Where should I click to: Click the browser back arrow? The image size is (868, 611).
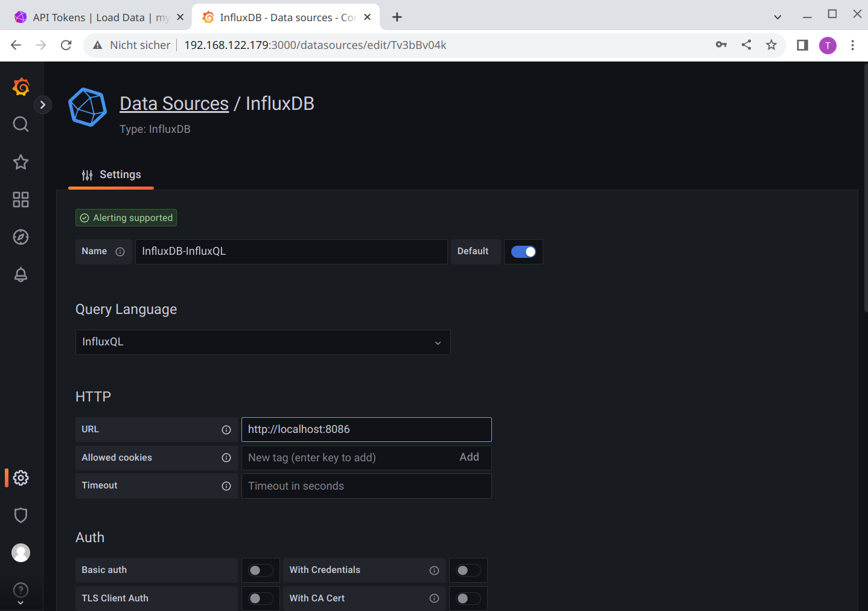[x=16, y=45]
